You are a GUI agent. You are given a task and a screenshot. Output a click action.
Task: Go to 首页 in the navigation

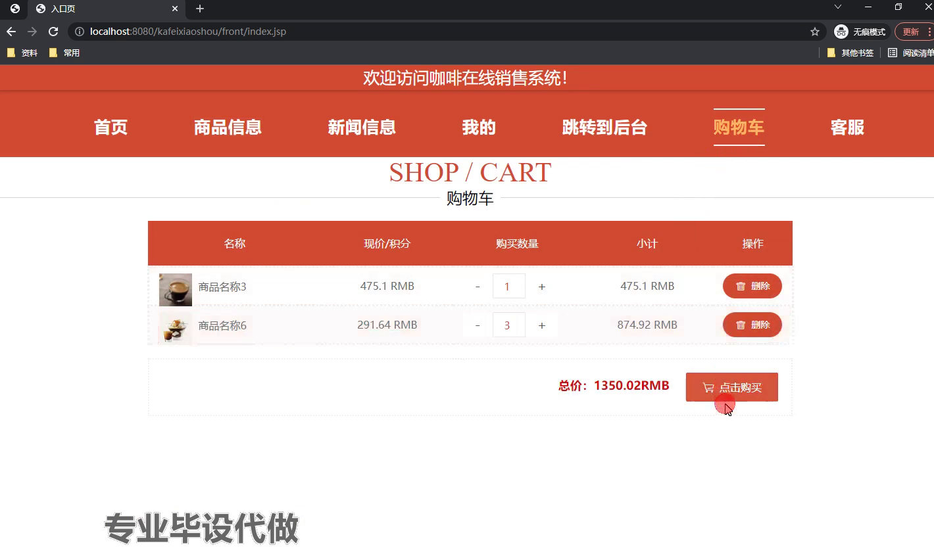tap(111, 127)
